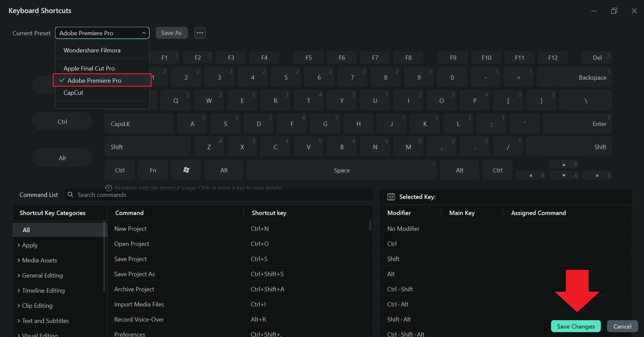Click the Del key

(x=597, y=58)
